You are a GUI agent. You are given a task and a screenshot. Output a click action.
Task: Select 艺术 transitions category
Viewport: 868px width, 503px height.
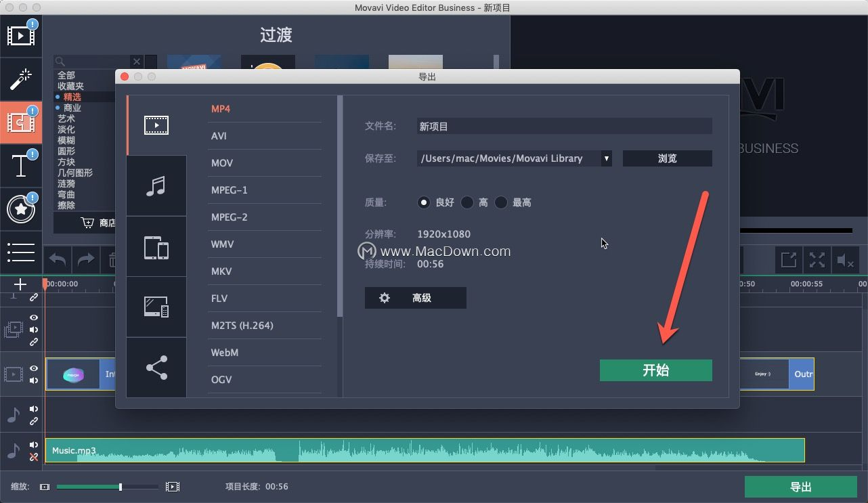66,118
